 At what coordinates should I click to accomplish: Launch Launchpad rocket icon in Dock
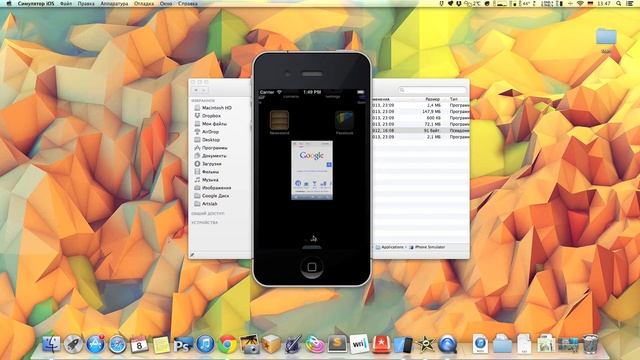73,344
